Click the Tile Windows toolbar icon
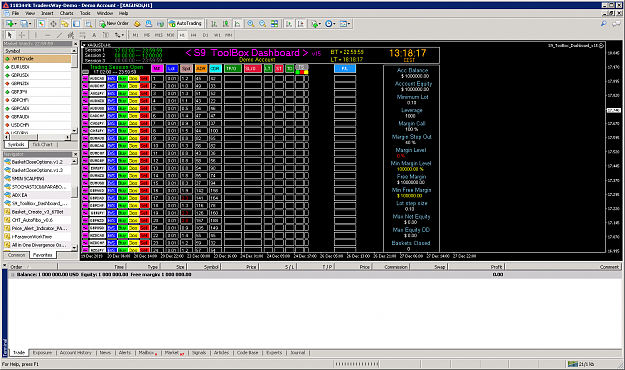 [274, 24]
